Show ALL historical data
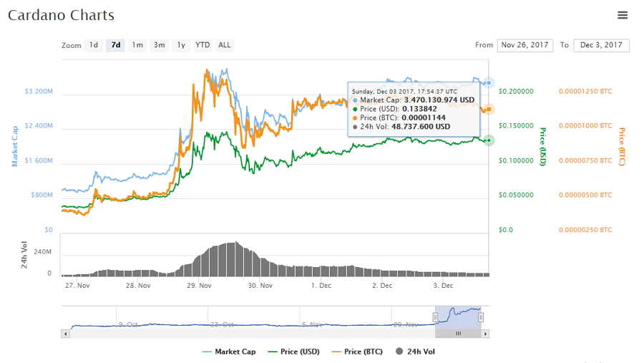The height and width of the screenshot is (363, 644). pos(224,45)
